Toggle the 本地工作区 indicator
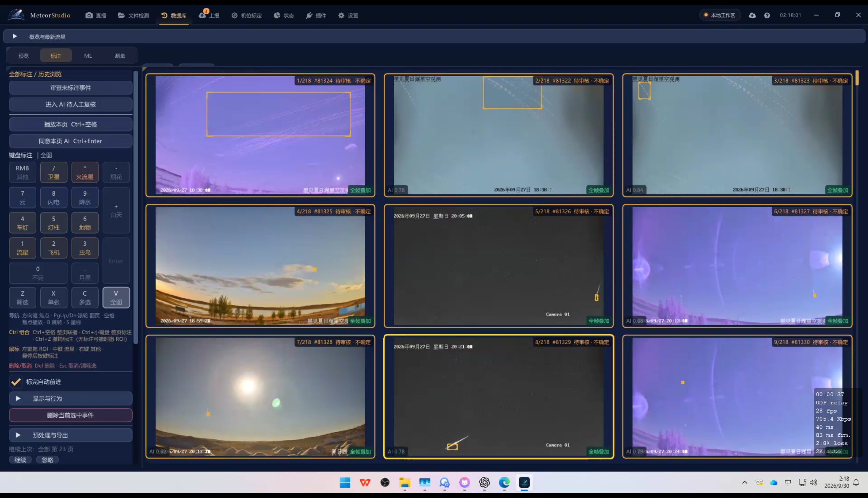Screen dimensions: 868x498 [720, 15]
